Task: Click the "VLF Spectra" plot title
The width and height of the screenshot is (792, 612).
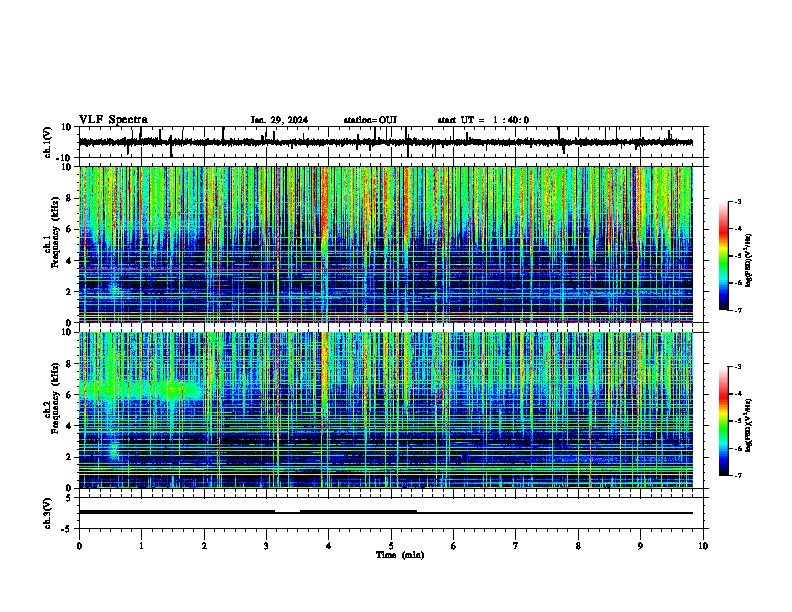Action: click(x=113, y=120)
